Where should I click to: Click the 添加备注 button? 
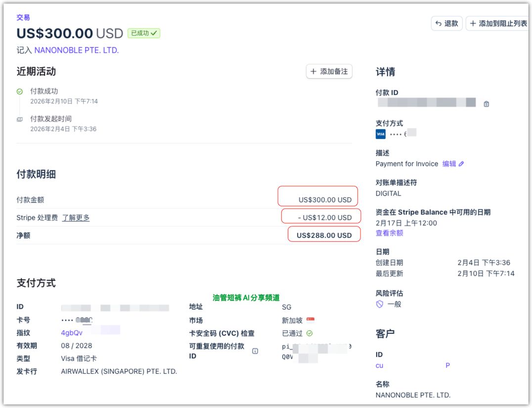point(329,71)
